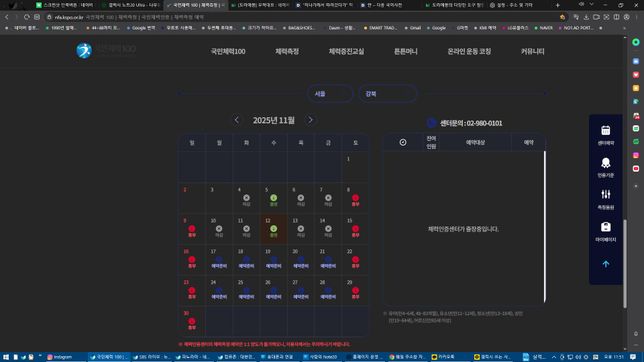
Task: Reload the page with the browser refresh button
Action: tap(27, 17)
